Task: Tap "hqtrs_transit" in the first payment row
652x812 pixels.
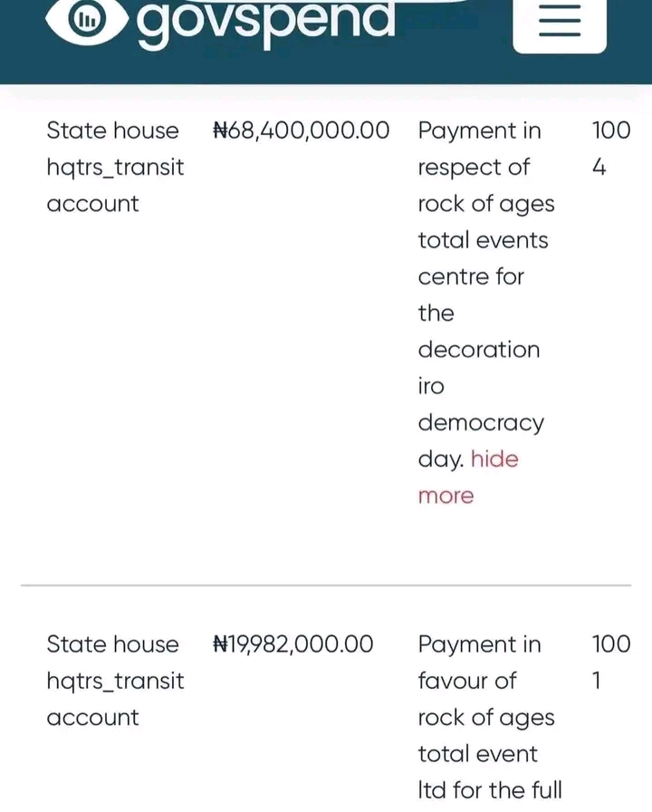Action: coord(115,168)
